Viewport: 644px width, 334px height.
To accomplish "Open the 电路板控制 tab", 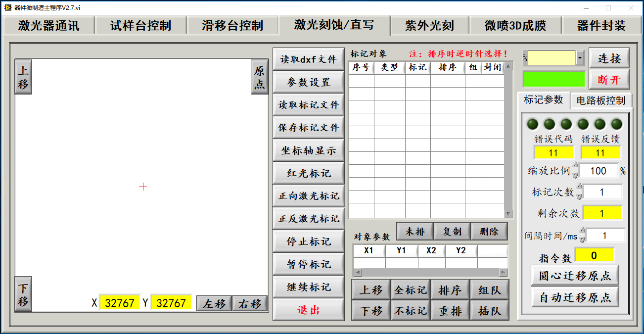I will click(601, 100).
